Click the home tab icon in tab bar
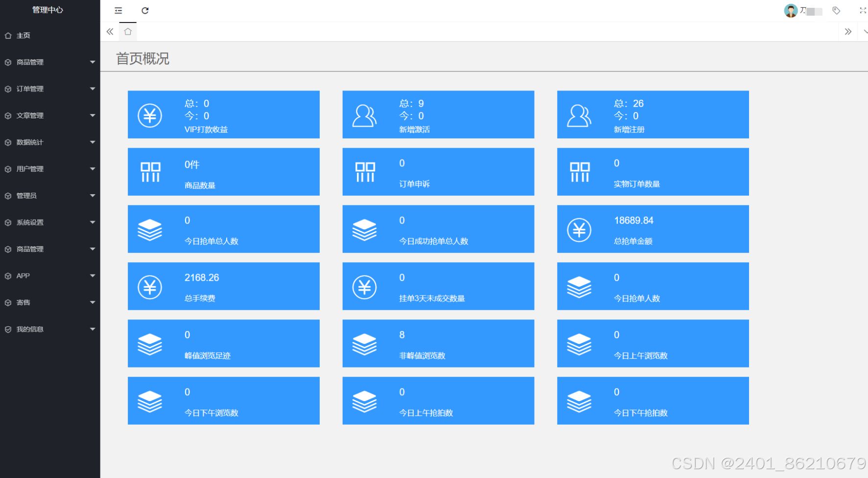This screenshot has height=478, width=868. coord(127,31)
